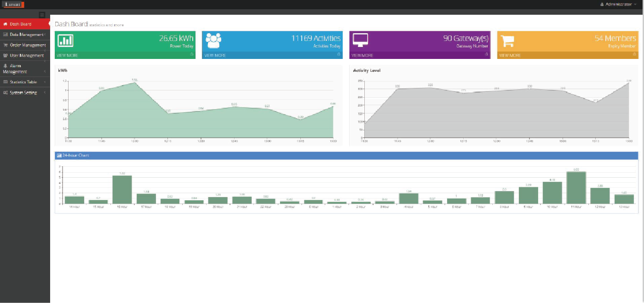The height and width of the screenshot is (303, 644).
Task: Click the 26.65 kWh value
Action: point(176,38)
